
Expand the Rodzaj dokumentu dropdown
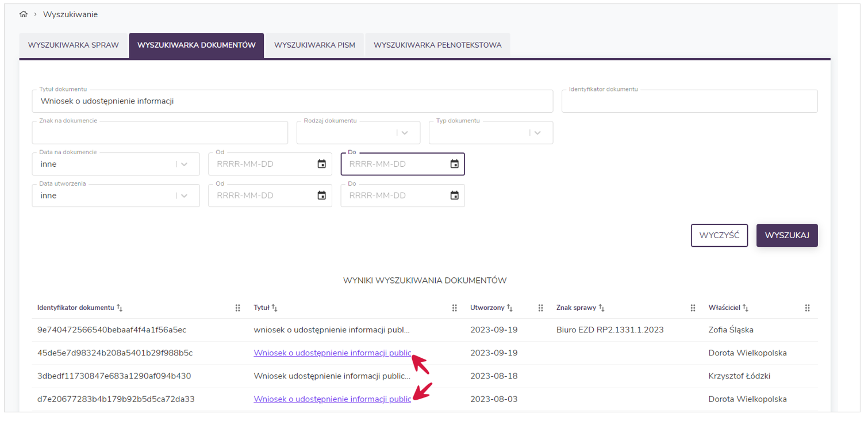405,133
